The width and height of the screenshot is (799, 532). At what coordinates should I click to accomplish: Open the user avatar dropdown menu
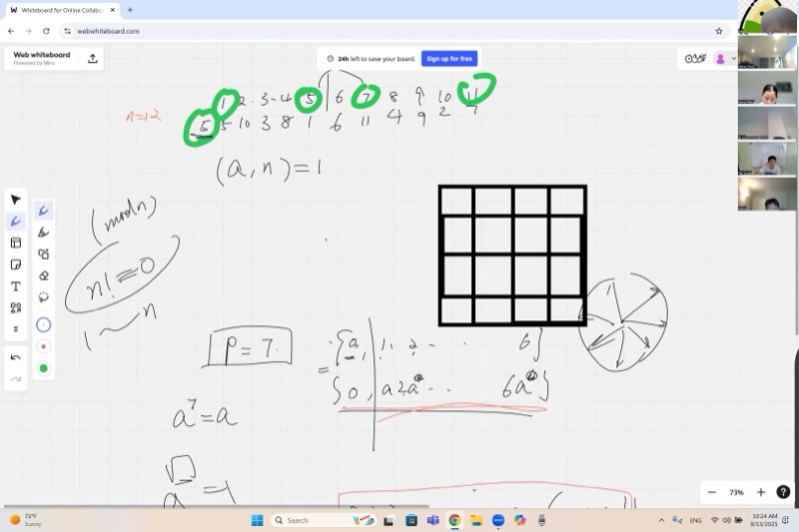(x=724, y=59)
